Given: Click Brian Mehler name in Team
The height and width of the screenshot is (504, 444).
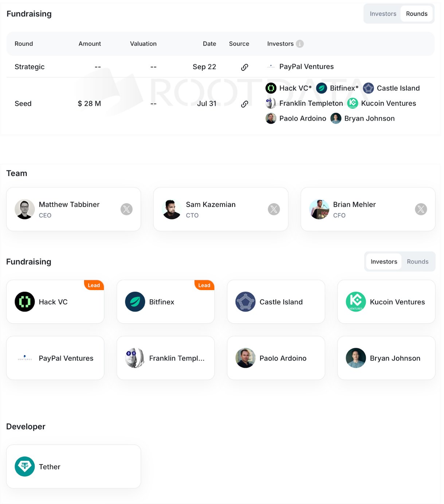Looking at the screenshot, I should point(354,204).
